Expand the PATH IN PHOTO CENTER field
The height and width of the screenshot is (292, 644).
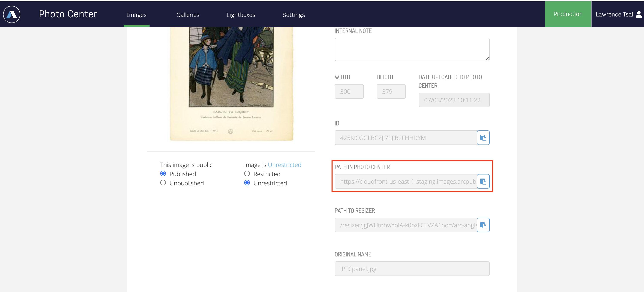pos(406,181)
